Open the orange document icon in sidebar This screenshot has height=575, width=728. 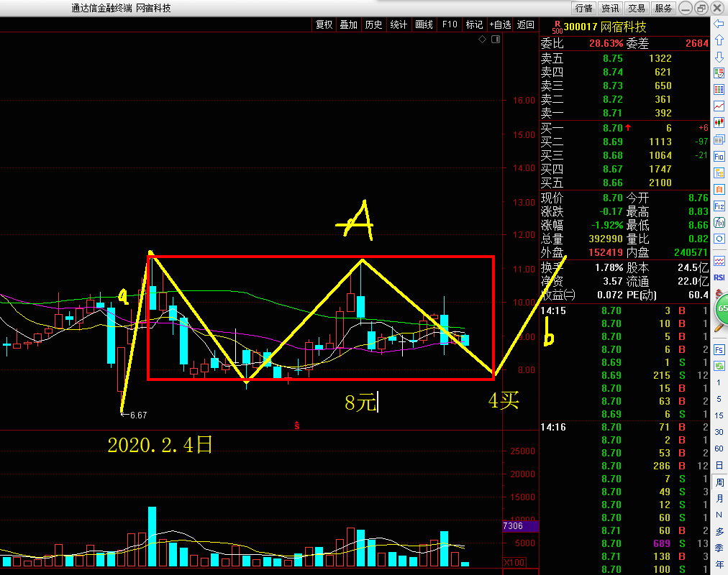719,189
